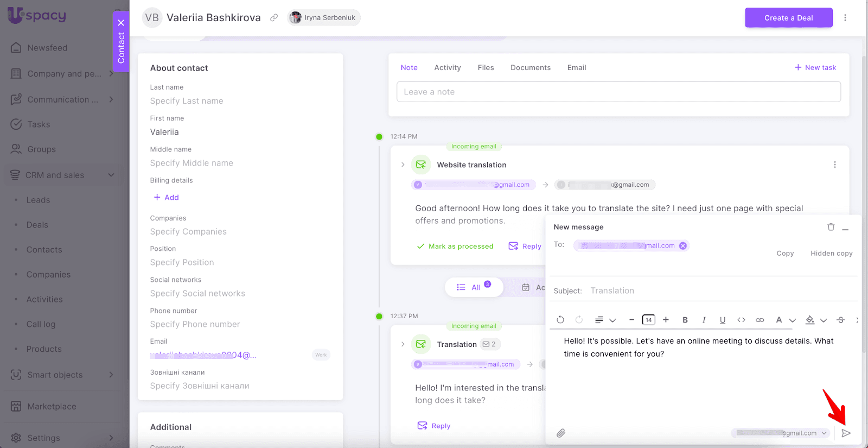Open the sender email address dropdown
The width and height of the screenshot is (868, 448).
[824, 433]
